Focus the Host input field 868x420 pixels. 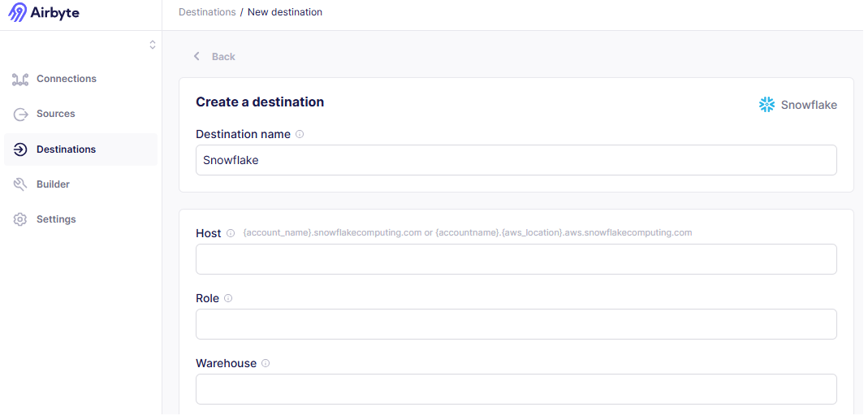(516, 259)
